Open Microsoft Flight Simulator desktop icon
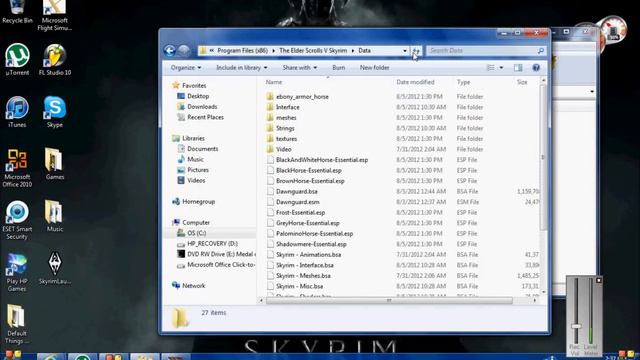The height and width of the screenshot is (360, 640). (54, 16)
